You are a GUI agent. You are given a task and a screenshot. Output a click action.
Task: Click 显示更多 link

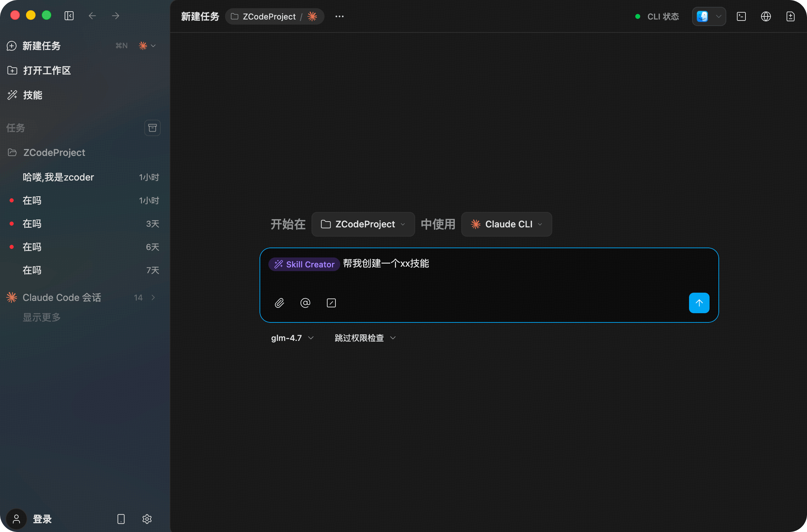click(x=41, y=318)
